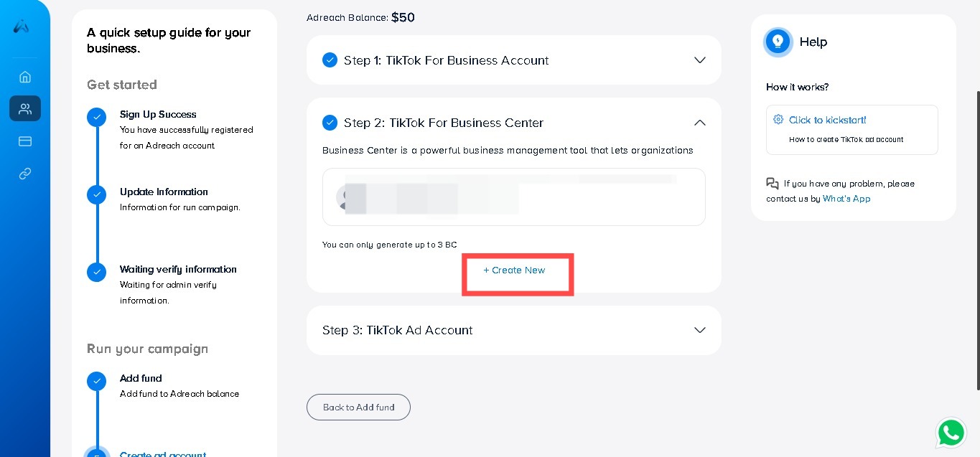980x457 pixels.
Task: Expand Step 3 TikTok Ad Account
Action: tap(700, 330)
